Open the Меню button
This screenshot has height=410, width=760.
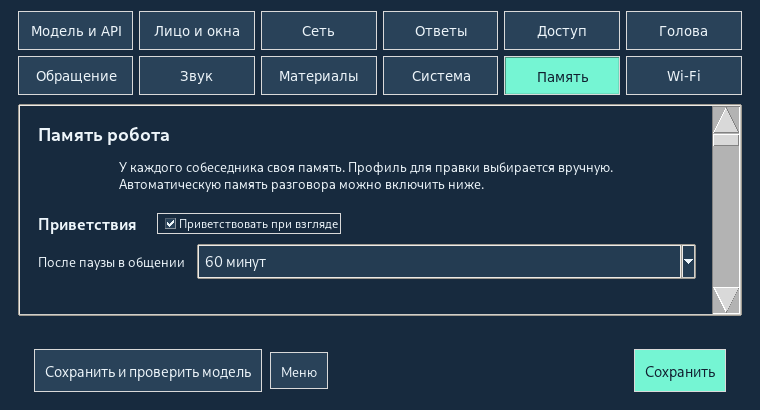(x=299, y=371)
